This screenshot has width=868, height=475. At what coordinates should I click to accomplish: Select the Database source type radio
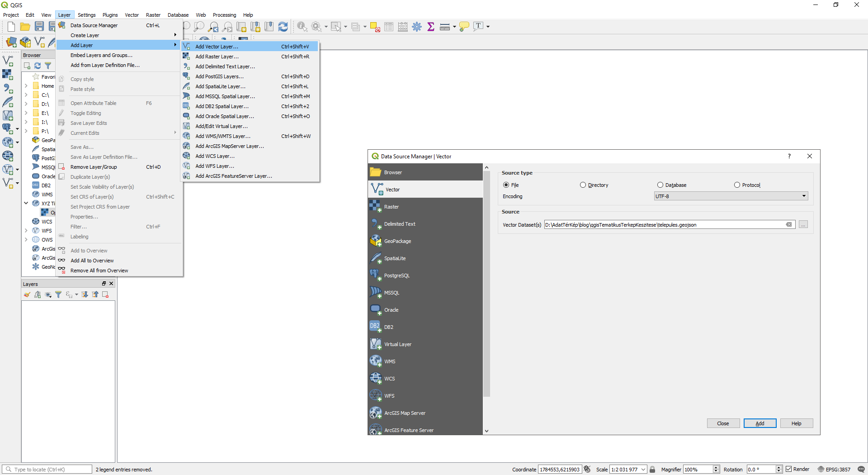pos(660,185)
